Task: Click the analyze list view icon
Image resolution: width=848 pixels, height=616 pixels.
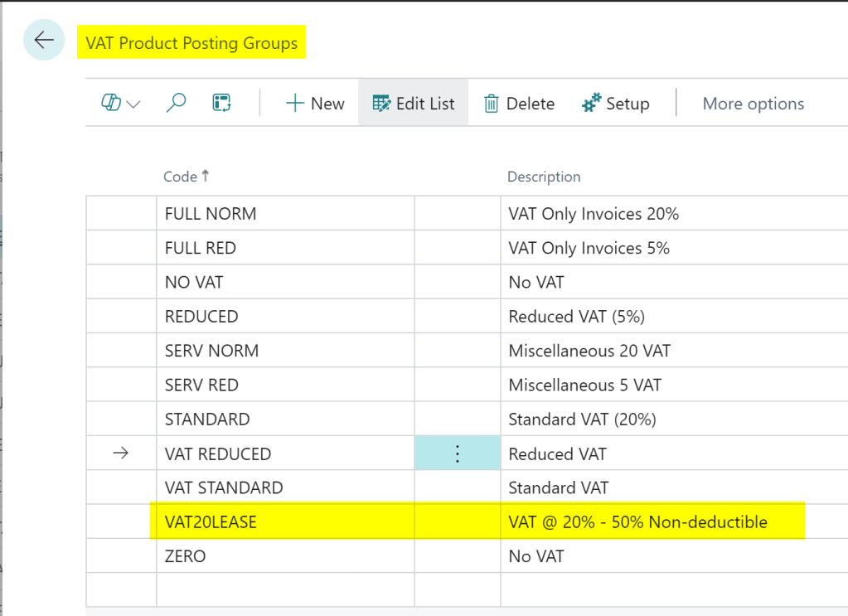Action: coord(221,104)
